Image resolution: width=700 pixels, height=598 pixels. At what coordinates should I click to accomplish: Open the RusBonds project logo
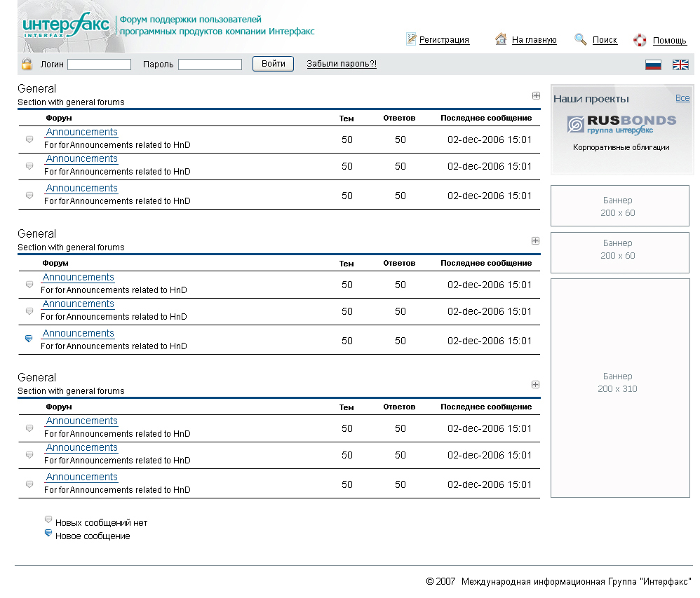pyautogui.click(x=621, y=125)
